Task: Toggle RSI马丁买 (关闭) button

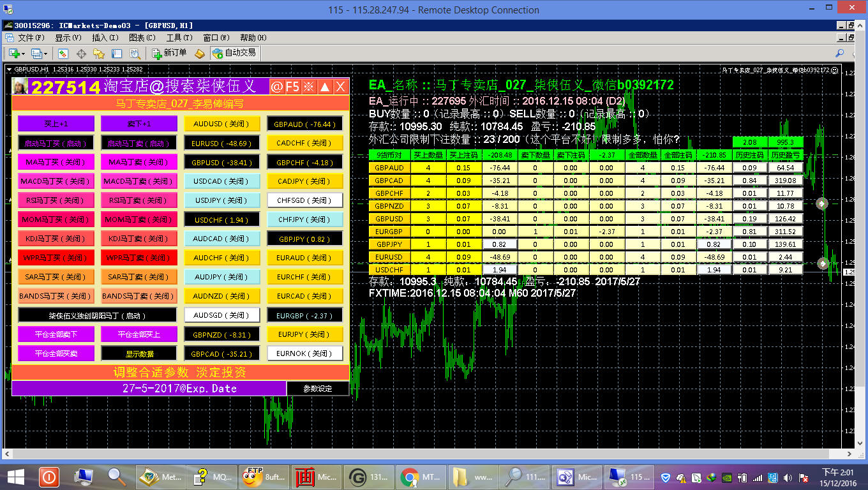Action: pos(56,200)
